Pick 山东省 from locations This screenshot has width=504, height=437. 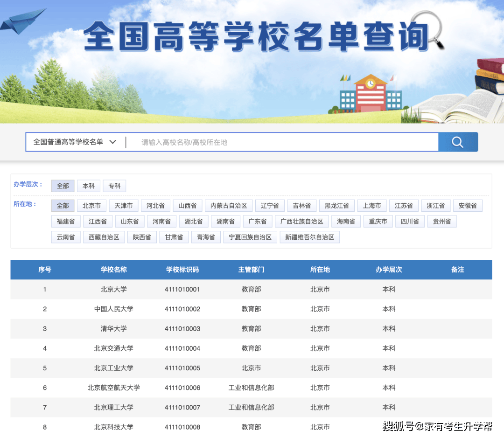[130, 222]
